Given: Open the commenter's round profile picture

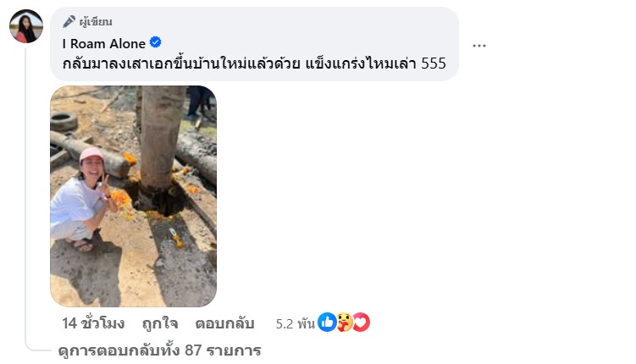Looking at the screenshot, I should (26, 26).
